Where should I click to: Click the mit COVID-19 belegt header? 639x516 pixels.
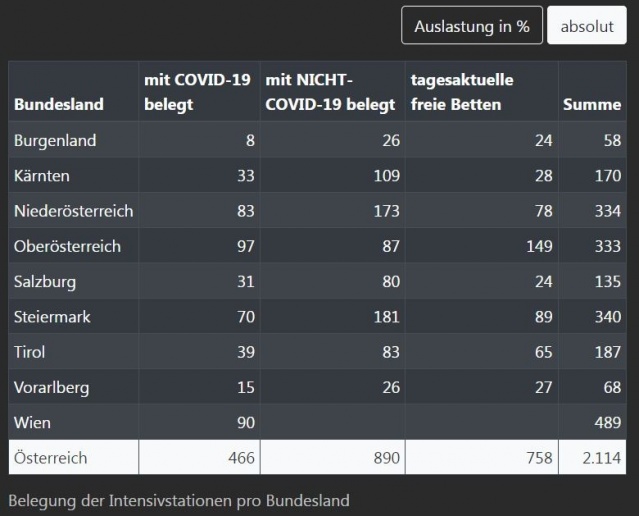click(197, 92)
